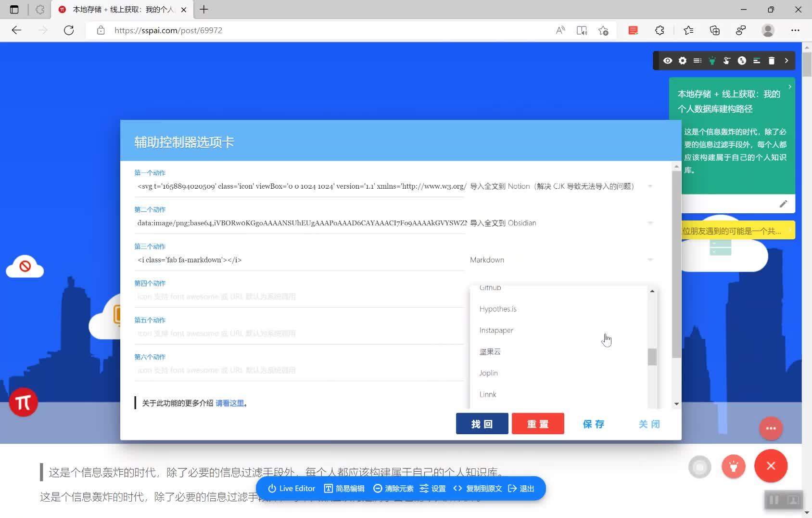Viewport: 812px width, 518px height.
Task: Click the immersive reader icon
Action: 582,30
